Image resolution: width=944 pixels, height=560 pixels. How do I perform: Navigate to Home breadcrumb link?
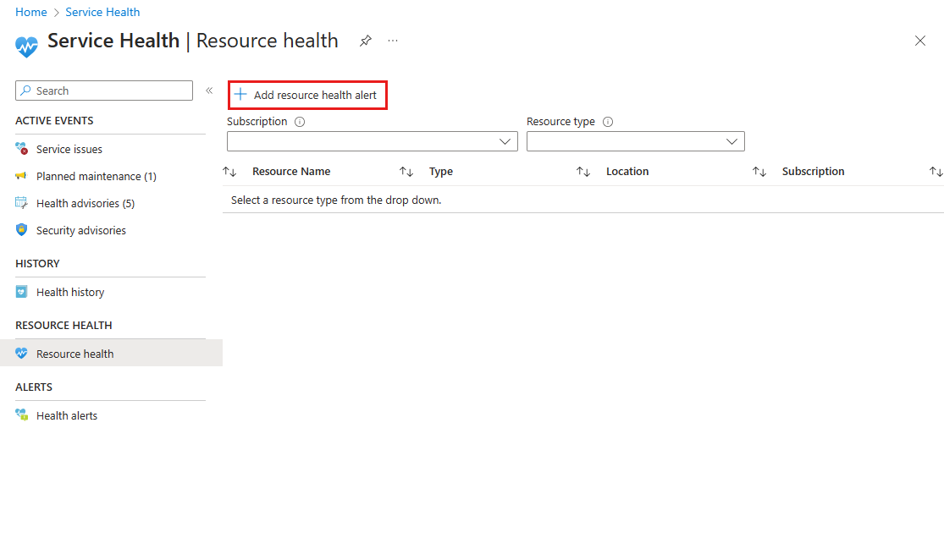tap(31, 12)
